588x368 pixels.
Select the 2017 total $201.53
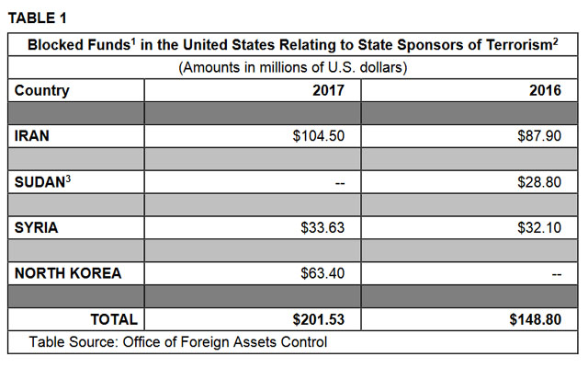point(317,319)
